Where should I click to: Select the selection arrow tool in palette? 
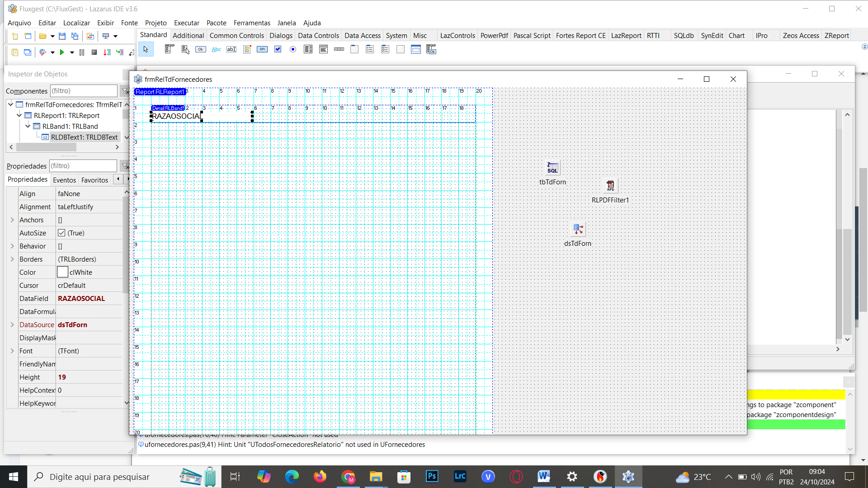coord(146,49)
